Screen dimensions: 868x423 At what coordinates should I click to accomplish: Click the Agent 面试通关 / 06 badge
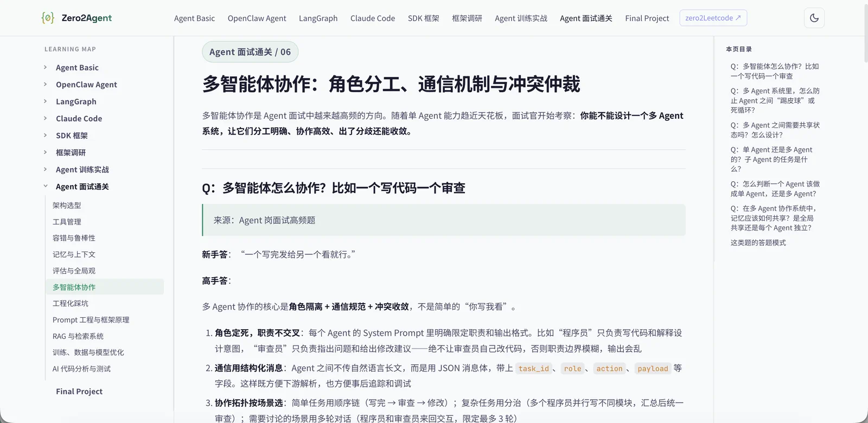pos(250,52)
